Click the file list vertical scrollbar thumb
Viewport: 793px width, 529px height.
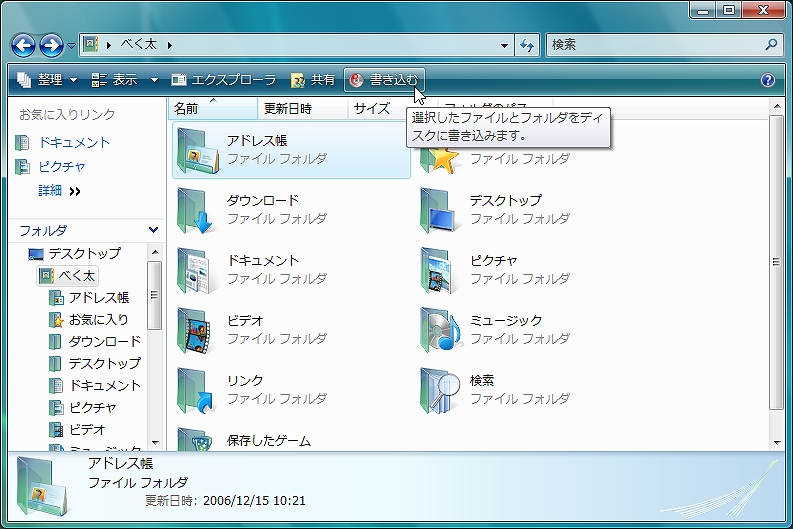click(776, 262)
